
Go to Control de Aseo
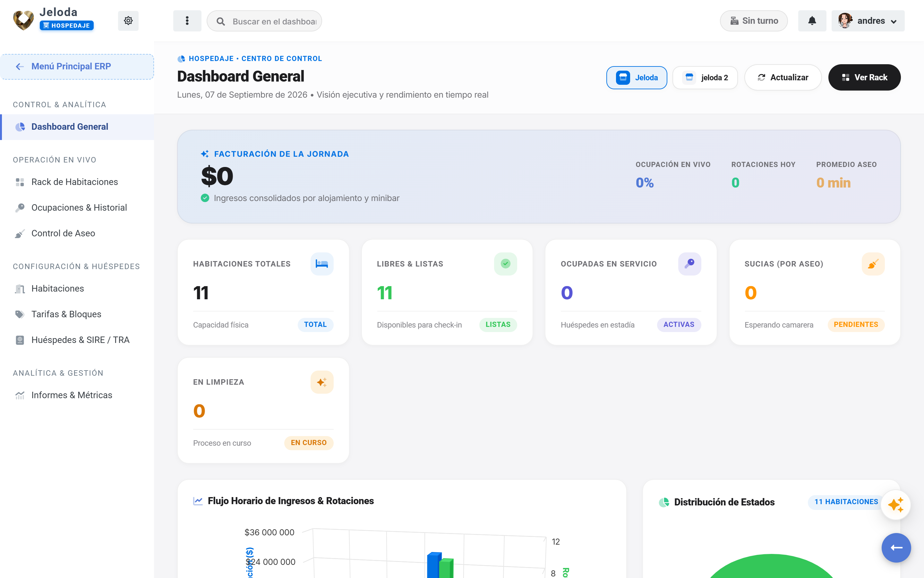point(77,233)
